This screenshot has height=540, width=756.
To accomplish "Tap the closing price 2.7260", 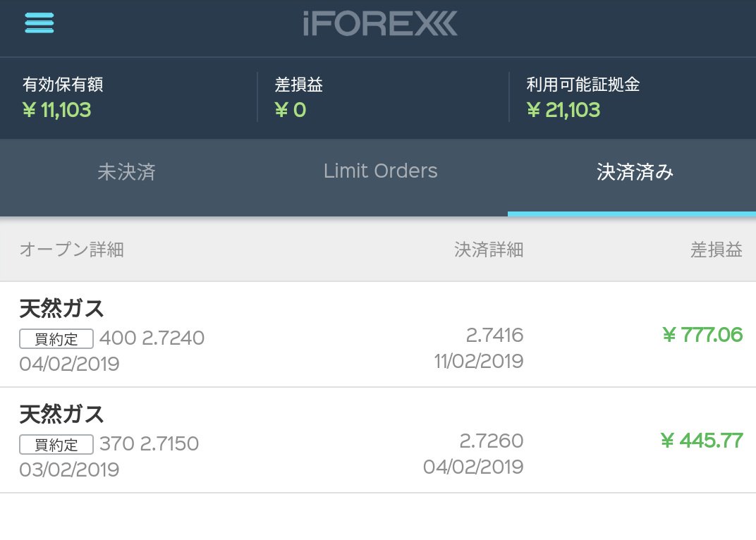I will 491,441.
